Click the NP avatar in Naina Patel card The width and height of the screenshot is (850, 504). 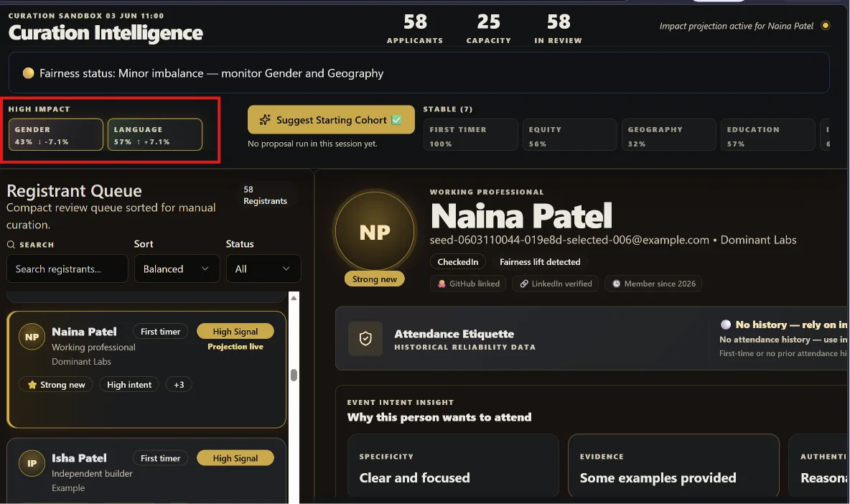[x=32, y=337]
